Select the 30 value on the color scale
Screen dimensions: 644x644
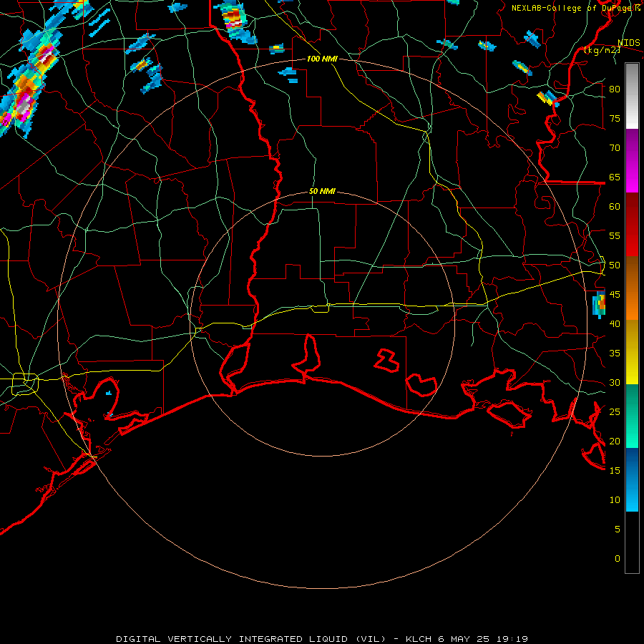pos(615,383)
